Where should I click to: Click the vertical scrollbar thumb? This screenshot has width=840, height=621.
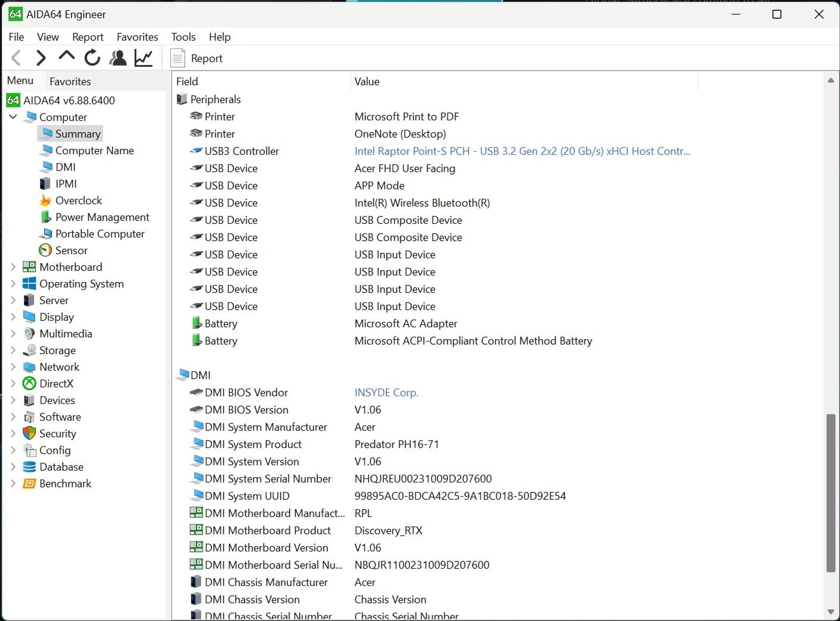(x=831, y=493)
